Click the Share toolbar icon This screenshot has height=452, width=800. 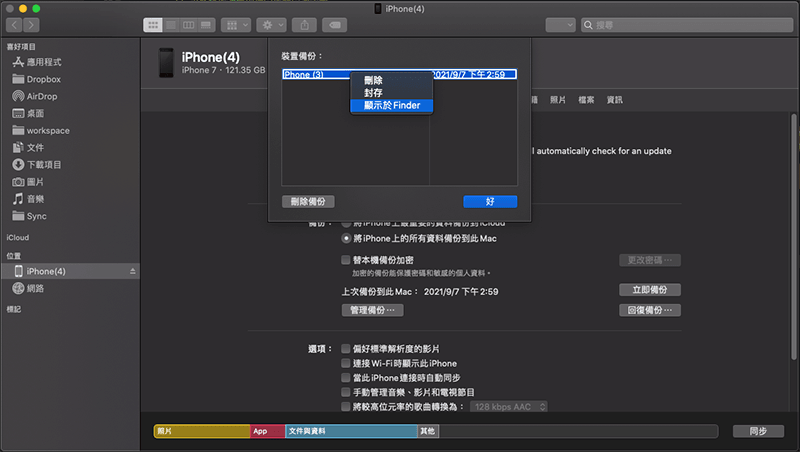pos(305,25)
